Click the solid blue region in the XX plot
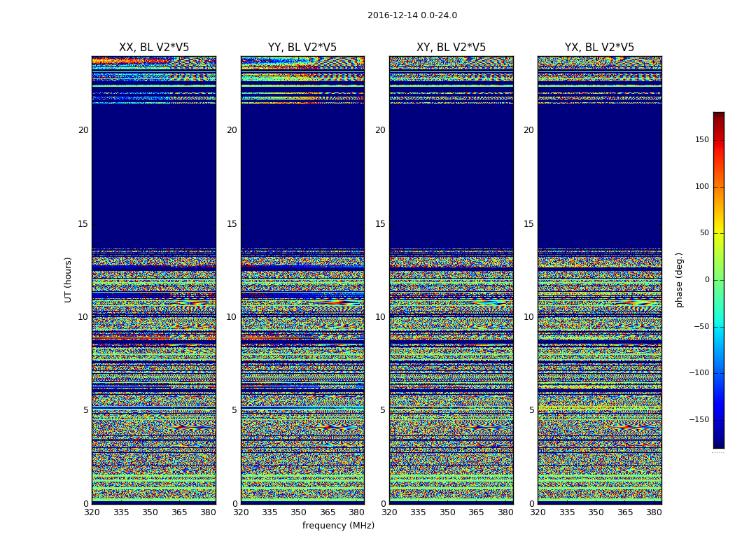The width and height of the screenshot is (735, 560). (153, 175)
